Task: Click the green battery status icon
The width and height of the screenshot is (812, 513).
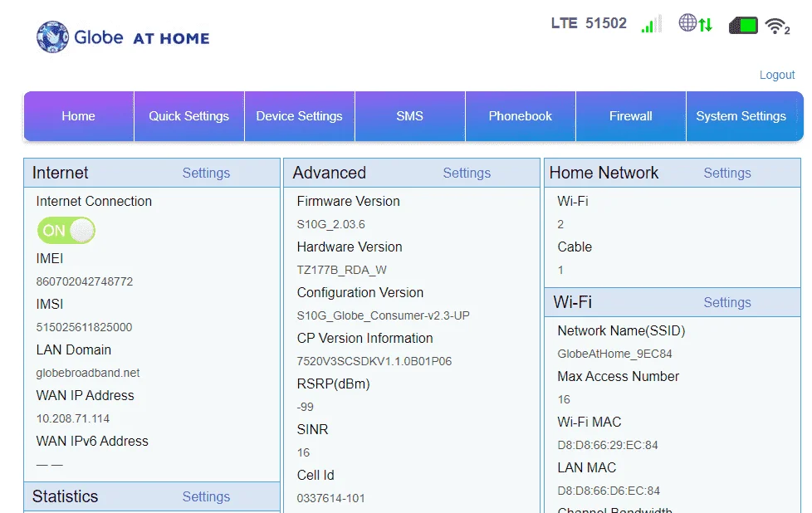Action: click(x=743, y=25)
